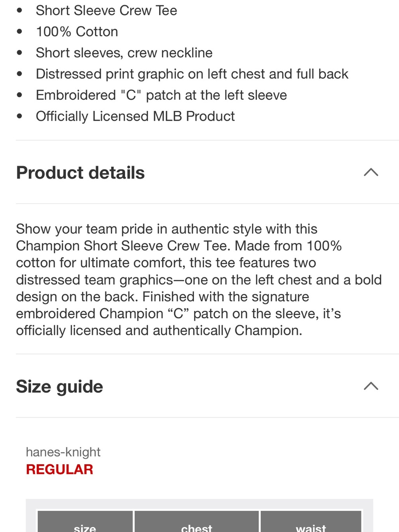This screenshot has width=399, height=532.
Task: Select the REGULAR size type label
Action: coord(59,469)
